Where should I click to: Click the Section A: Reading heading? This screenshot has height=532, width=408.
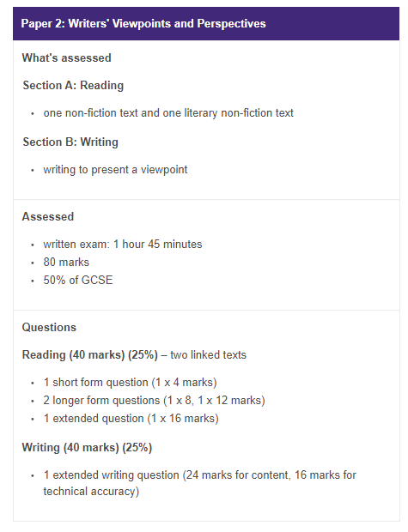tap(73, 86)
